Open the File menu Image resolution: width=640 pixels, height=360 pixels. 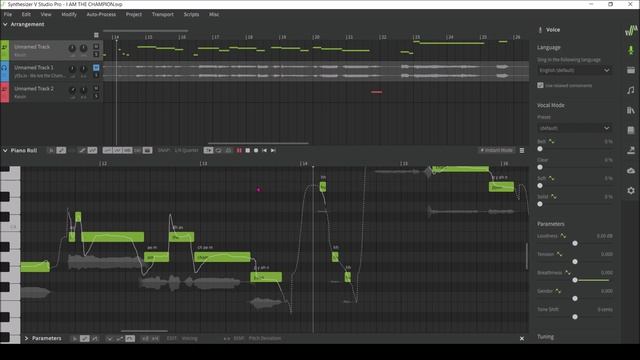[8, 14]
